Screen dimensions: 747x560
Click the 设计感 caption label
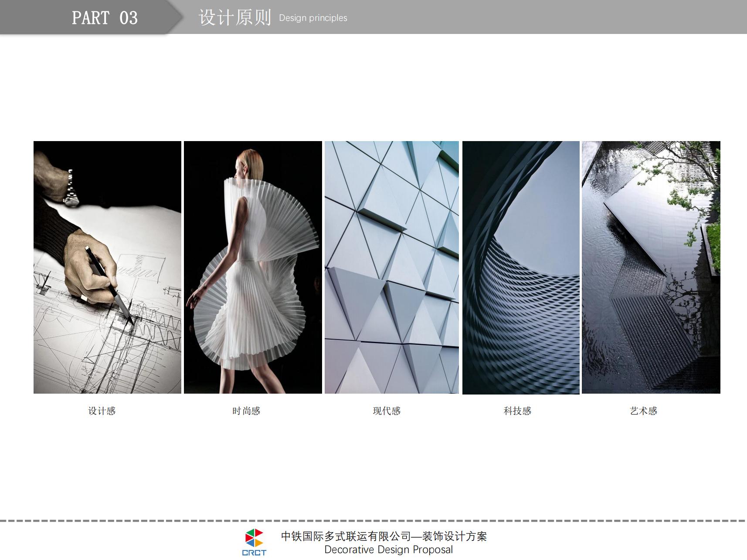102,411
